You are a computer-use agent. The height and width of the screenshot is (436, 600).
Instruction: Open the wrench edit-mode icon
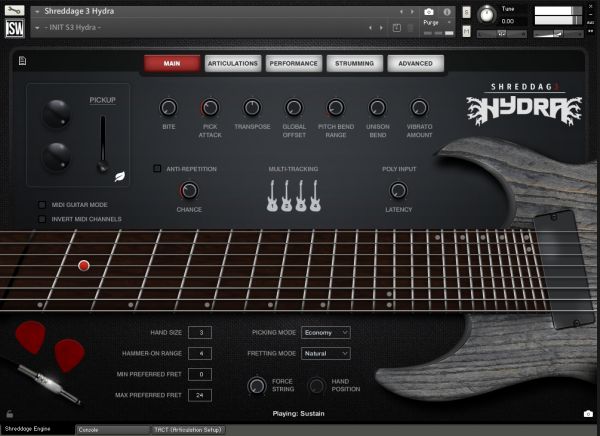(15, 10)
